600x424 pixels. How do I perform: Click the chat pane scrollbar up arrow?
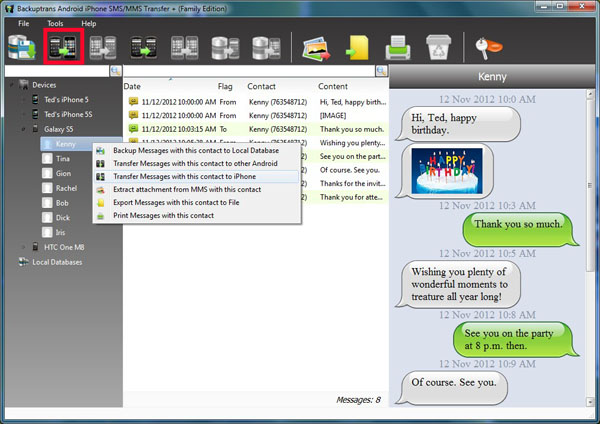pyautogui.click(x=590, y=94)
